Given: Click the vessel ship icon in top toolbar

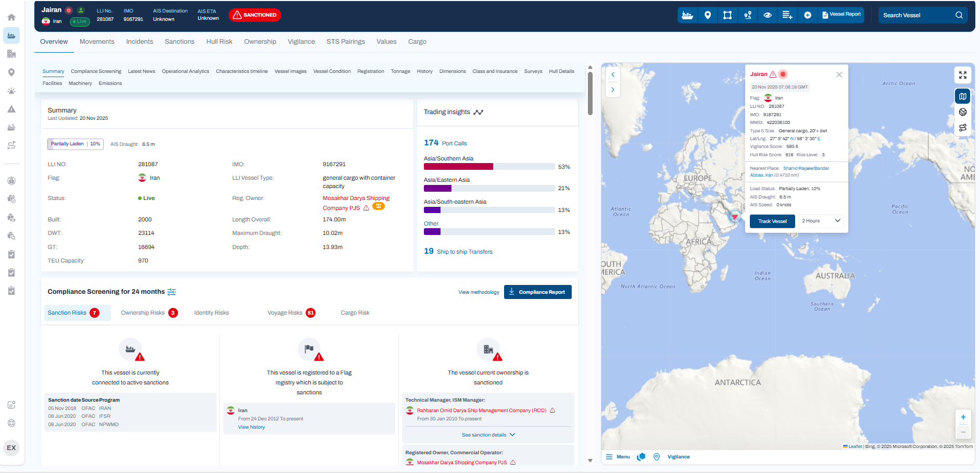Looking at the screenshot, I should pos(687,15).
